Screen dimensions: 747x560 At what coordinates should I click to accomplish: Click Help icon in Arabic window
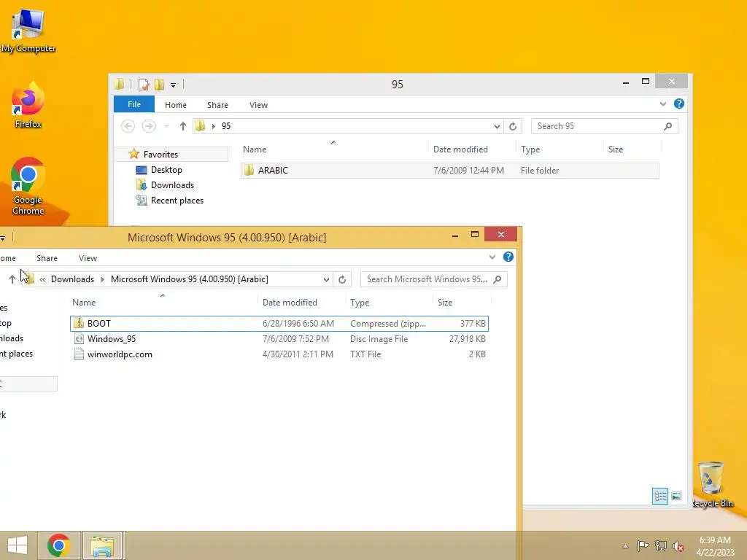pyautogui.click(x=508, y=257)
